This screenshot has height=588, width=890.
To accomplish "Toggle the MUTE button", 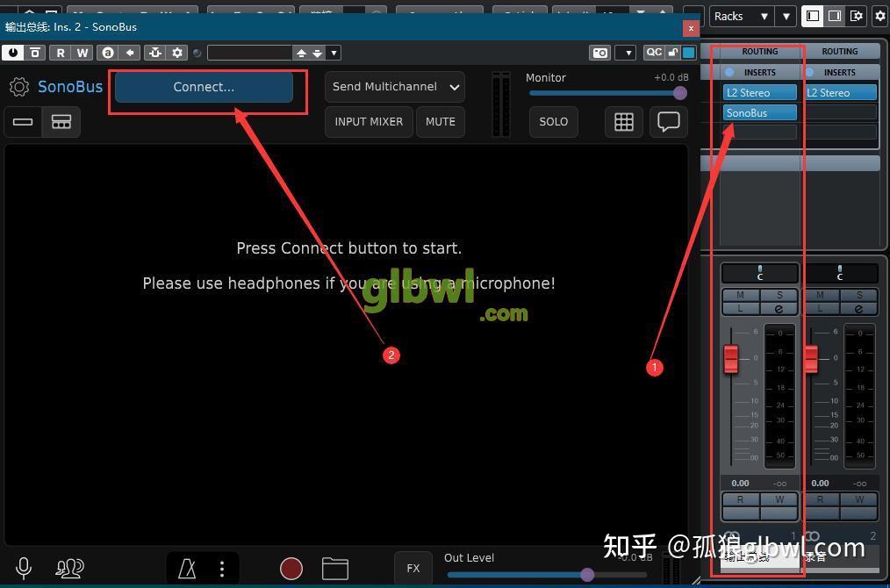I will tap(440, 121).
